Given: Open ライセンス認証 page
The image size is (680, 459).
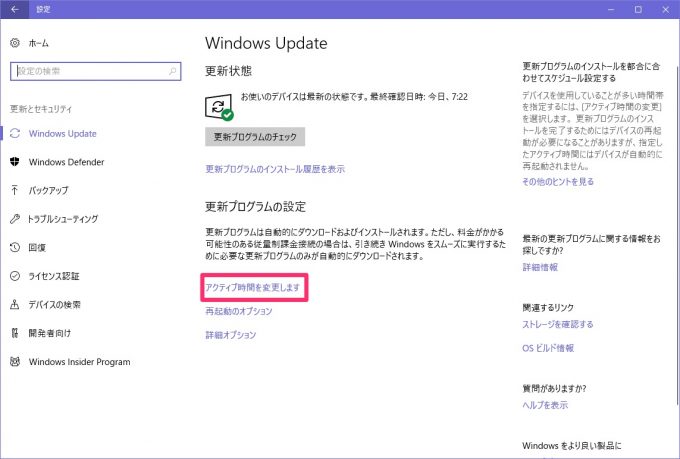Looking at the screenshot, I should point(54,276).
